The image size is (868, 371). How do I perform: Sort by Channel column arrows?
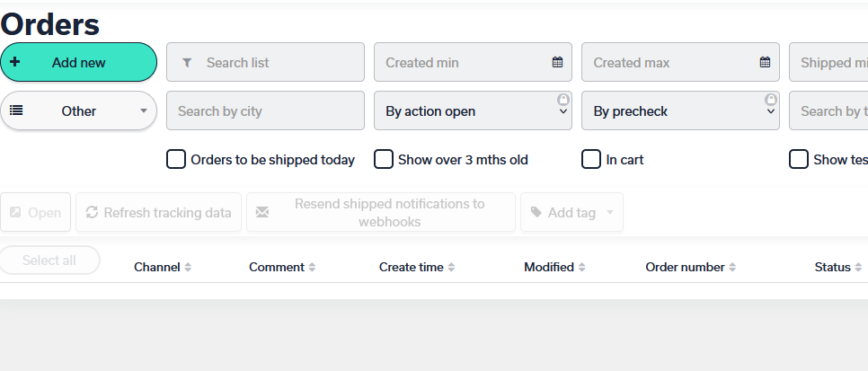tap(188, 268)
